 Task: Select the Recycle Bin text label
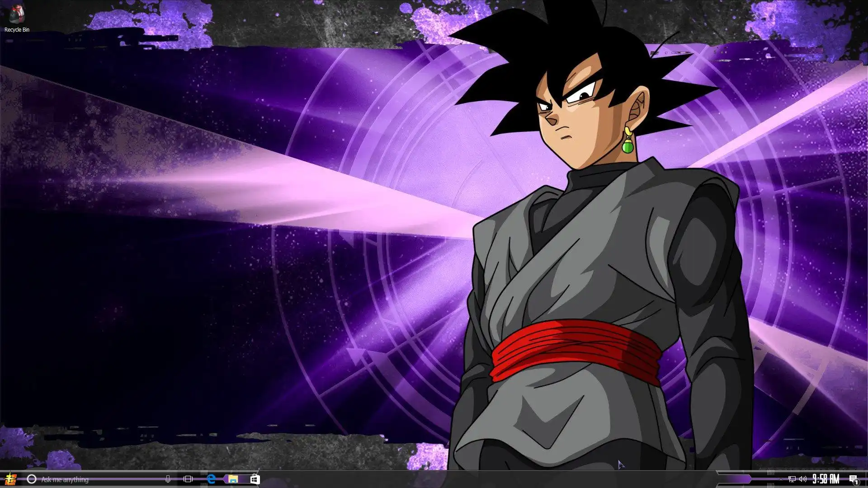click(x=17, y=30)
